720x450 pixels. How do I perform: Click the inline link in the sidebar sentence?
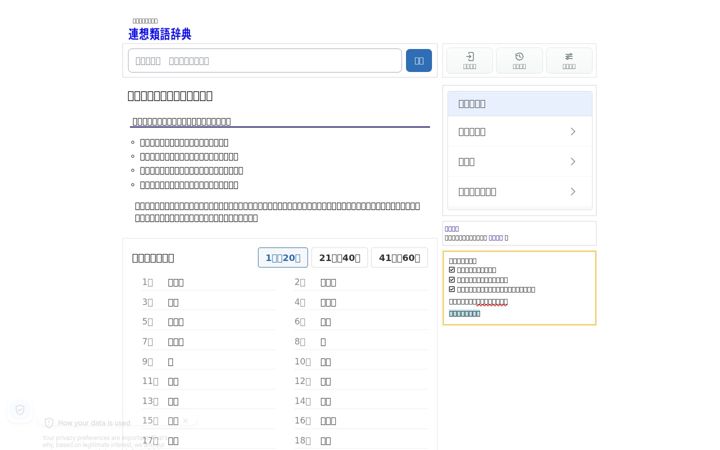point(495,238)
